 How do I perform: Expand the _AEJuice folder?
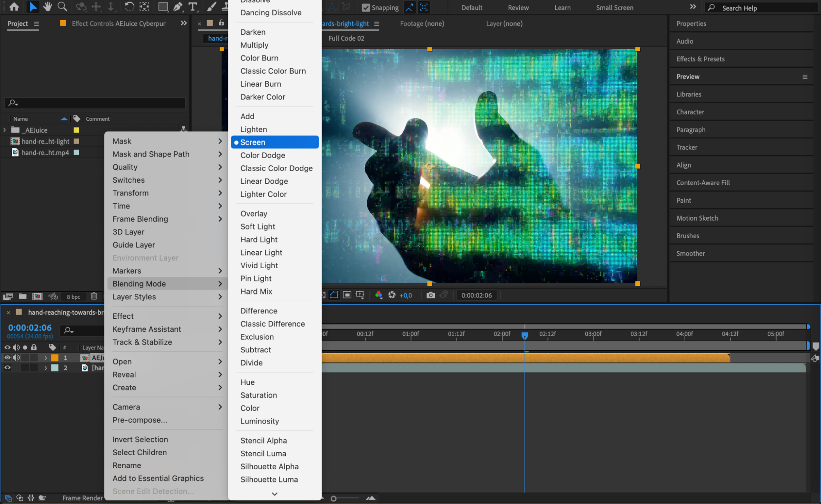pyautogui.click(x=5, y=130)
